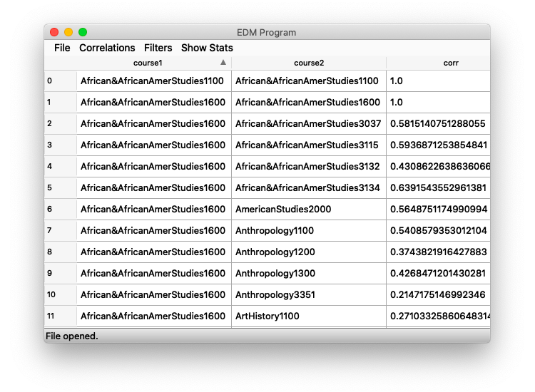This screenshot has width=535, height=392.
Task: Open the Filters menu
Action: coord(158,48)
